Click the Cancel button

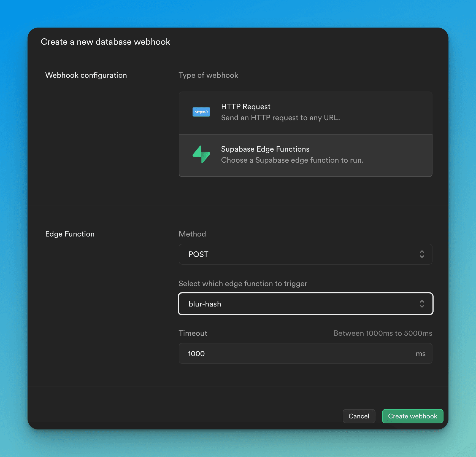[359, 416]
